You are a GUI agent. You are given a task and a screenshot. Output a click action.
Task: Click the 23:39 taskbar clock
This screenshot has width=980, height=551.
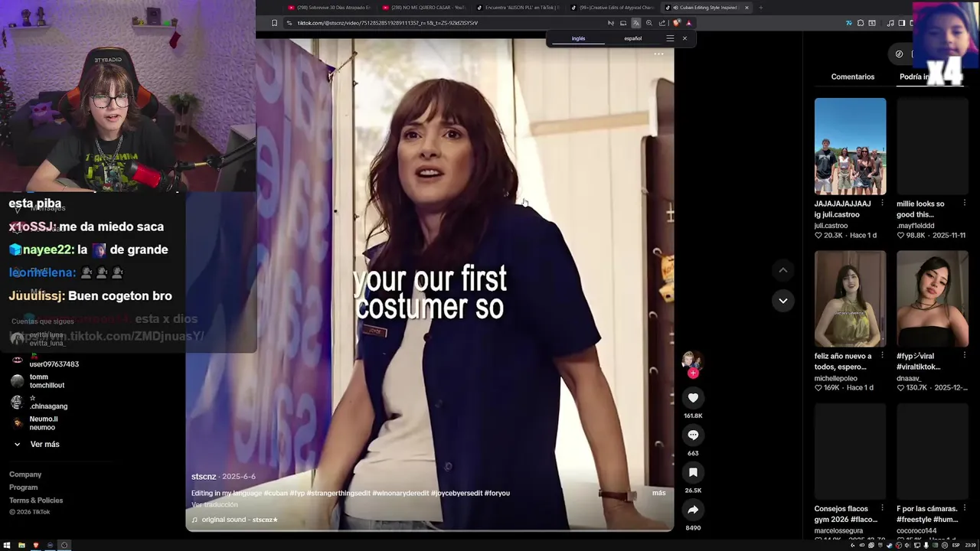click(x=971, y=546)
